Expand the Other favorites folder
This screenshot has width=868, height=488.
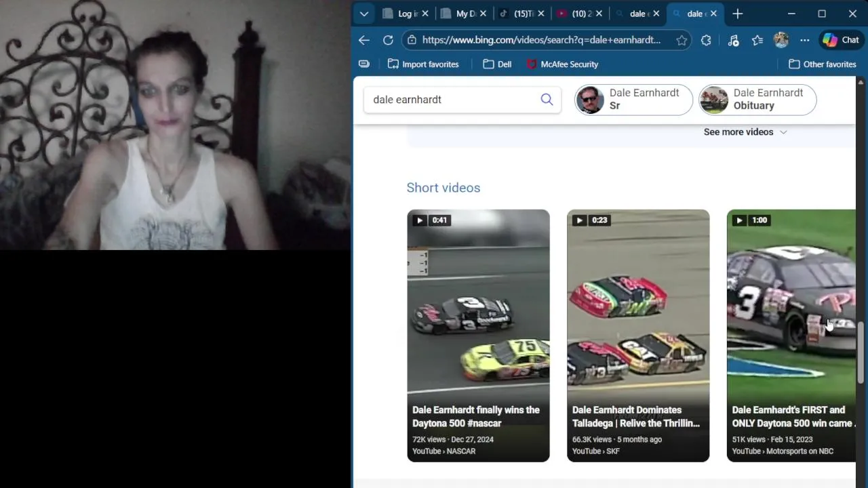coord(822,64)
